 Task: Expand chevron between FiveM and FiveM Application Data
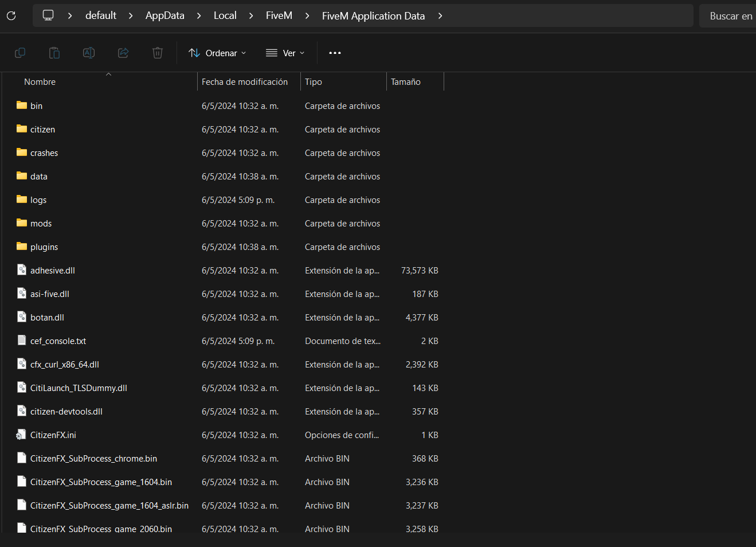tap(307, 16)
